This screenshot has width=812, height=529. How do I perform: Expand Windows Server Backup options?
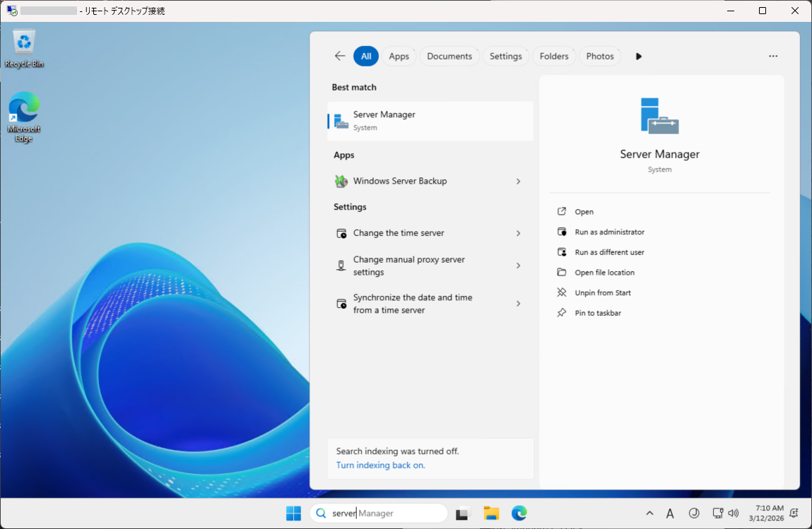click(x=518, y=182)
